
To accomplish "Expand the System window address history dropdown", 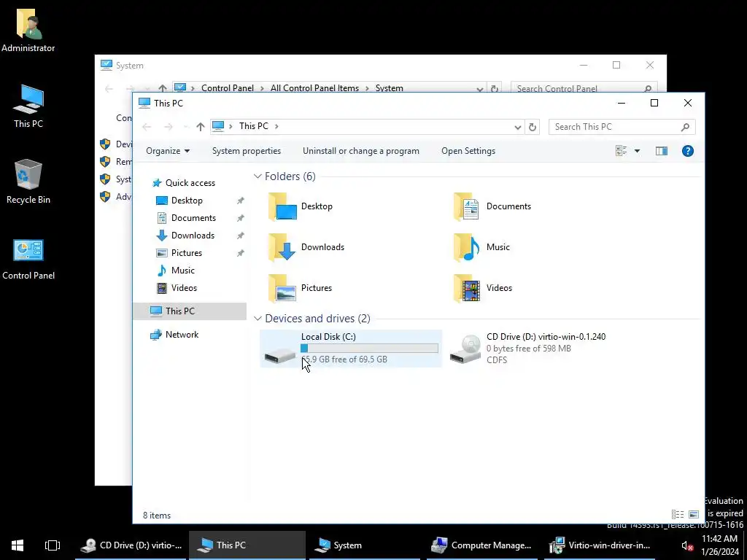I will pos(480,88).
